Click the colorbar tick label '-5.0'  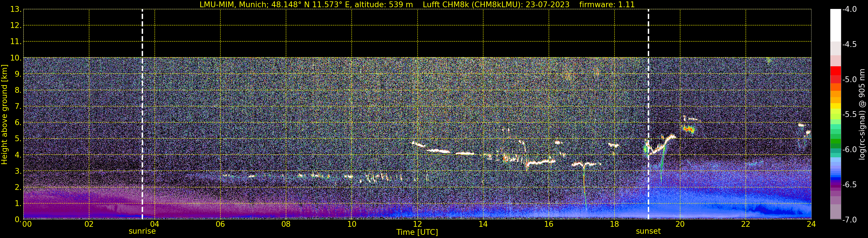click(x=849, y=80)
